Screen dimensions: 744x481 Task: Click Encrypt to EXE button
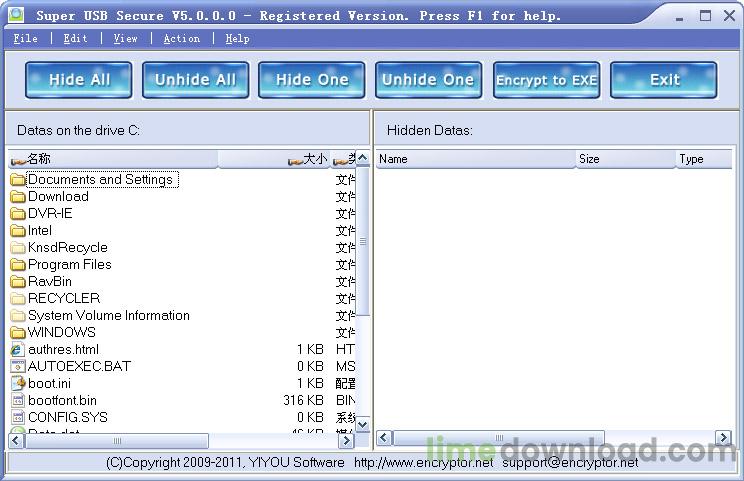tap(546, 80)
